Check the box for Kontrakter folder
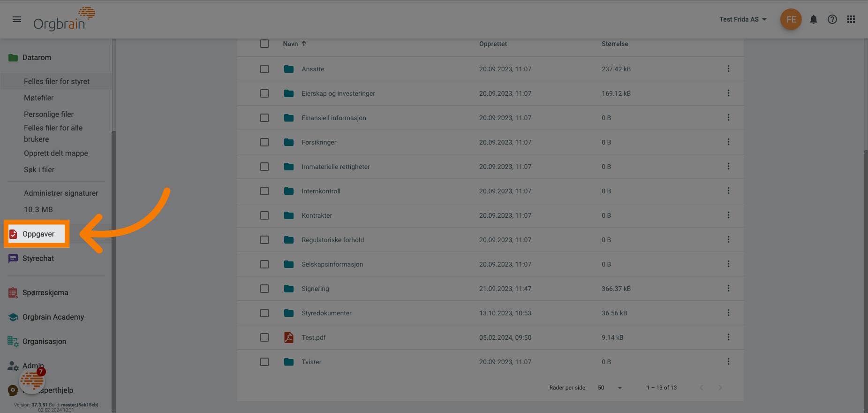Screen dimensions: 868x413 point(264,215)
